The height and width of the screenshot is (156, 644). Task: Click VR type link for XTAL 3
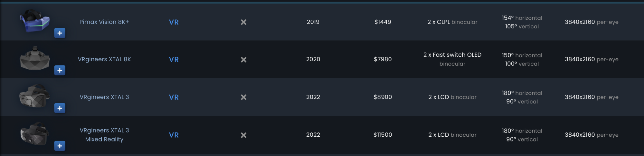pyautogui.click(x=174, y=97)
